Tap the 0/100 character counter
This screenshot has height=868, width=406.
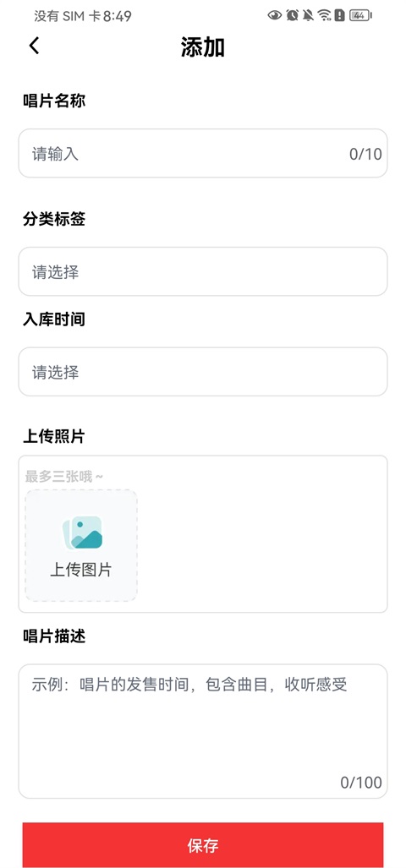[361, 782]
